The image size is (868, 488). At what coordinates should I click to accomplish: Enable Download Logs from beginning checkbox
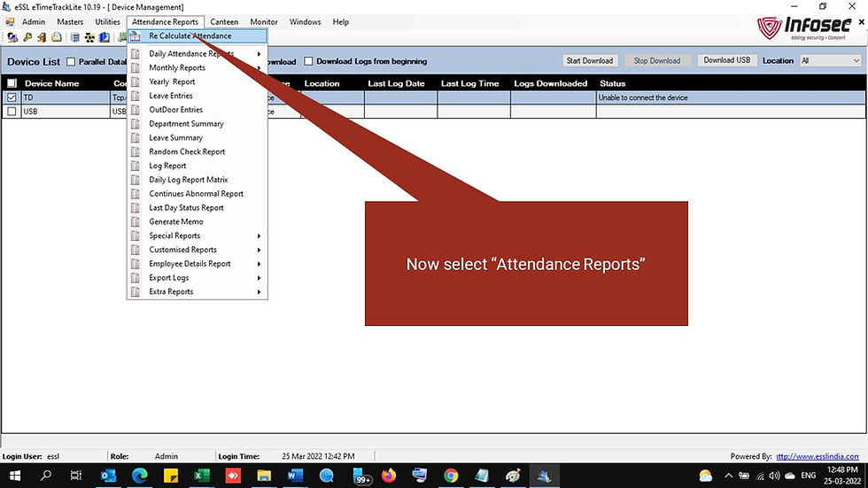[x=308, y=61]
